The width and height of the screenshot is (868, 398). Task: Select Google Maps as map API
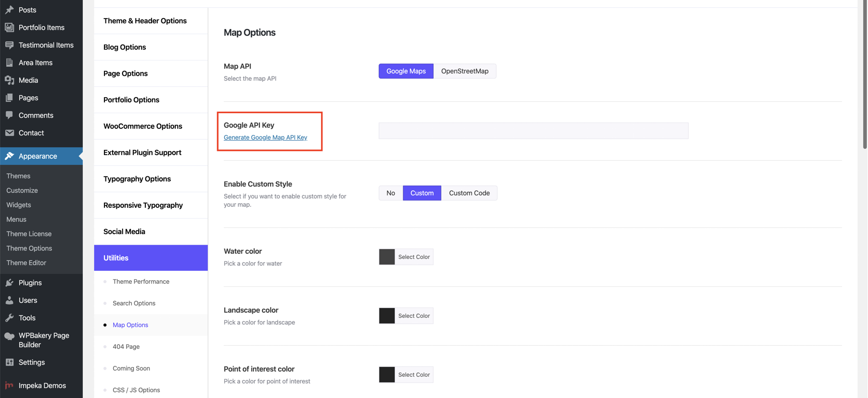(406, 71)
